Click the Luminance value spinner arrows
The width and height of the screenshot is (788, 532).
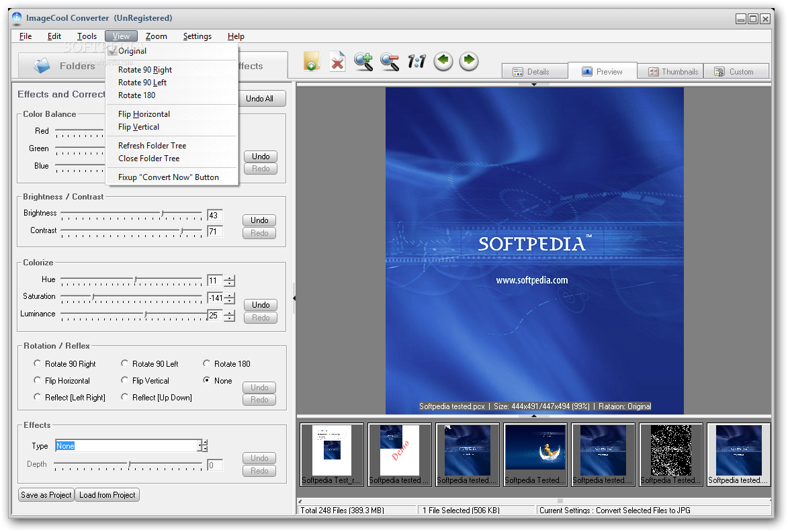point(229,316)
